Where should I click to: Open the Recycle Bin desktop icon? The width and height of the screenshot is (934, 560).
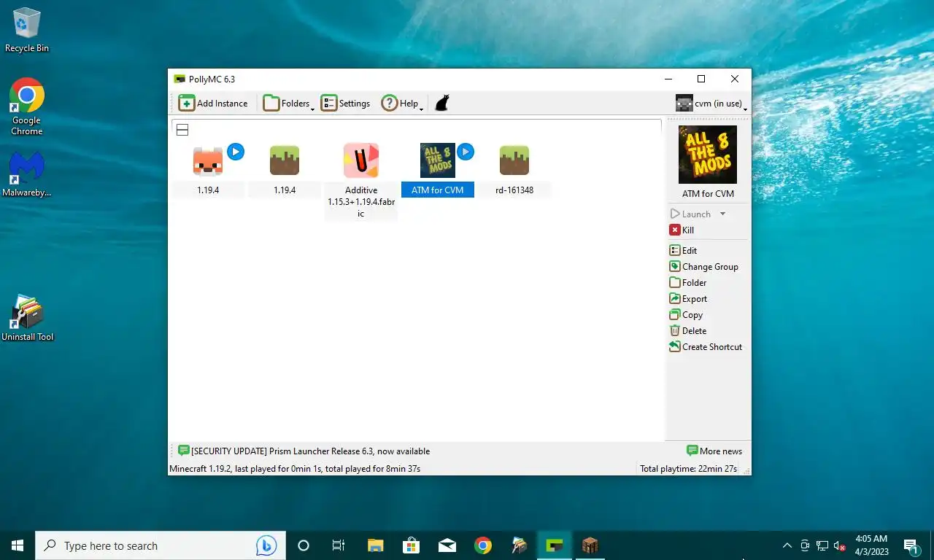point(27,31)
